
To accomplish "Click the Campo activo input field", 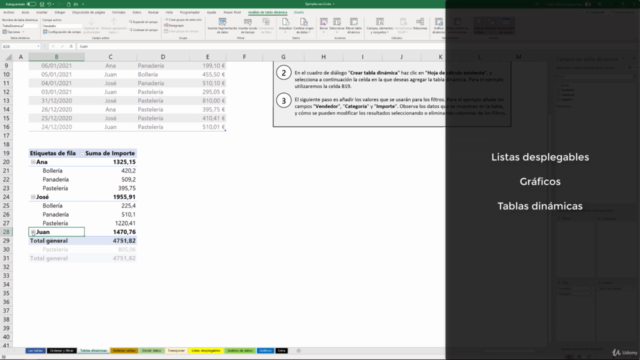I will click(x=62, y=26).
